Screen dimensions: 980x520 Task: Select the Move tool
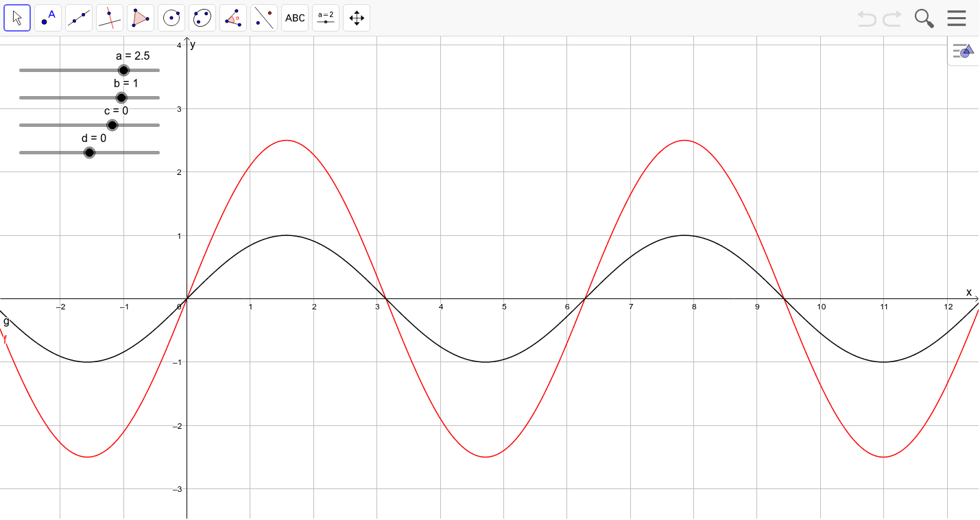(x=17, y=18)
